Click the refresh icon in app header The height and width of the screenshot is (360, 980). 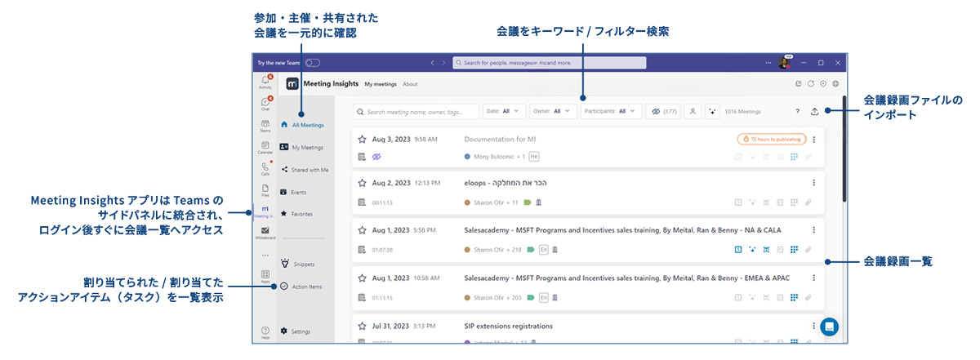811,83
